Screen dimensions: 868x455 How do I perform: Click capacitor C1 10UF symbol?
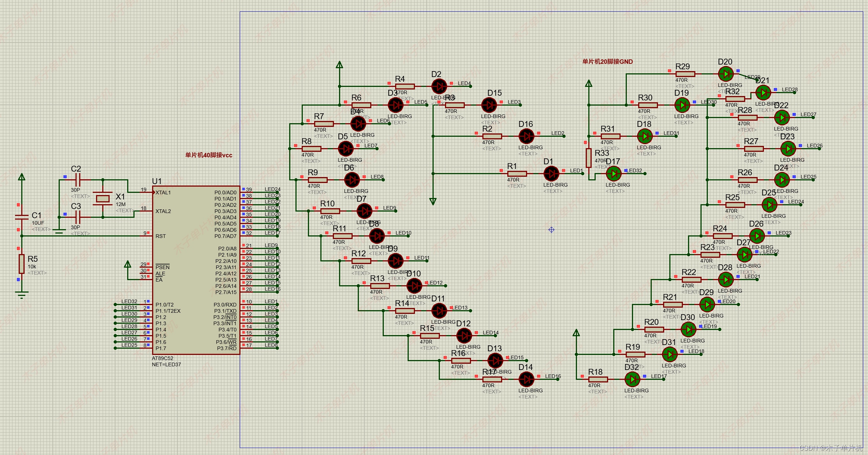click(22, 217)
